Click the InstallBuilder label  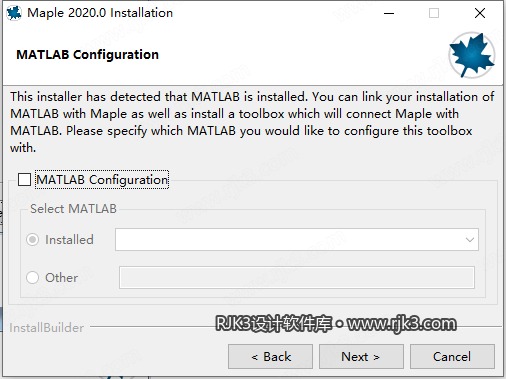tap(46, 328)
